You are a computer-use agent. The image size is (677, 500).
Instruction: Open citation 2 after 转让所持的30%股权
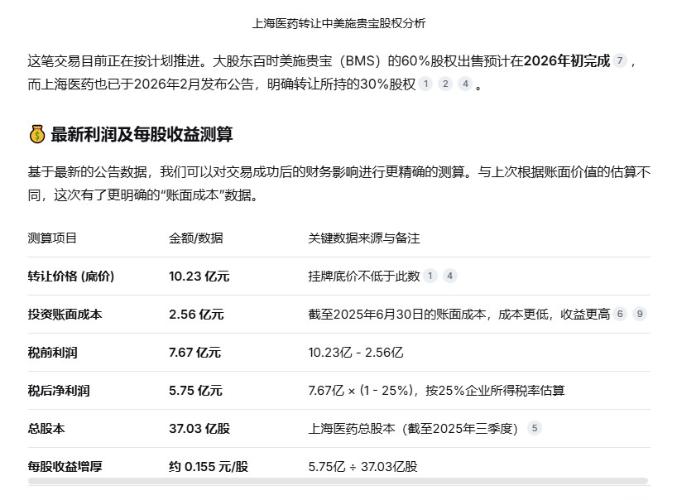click(446, 83)
